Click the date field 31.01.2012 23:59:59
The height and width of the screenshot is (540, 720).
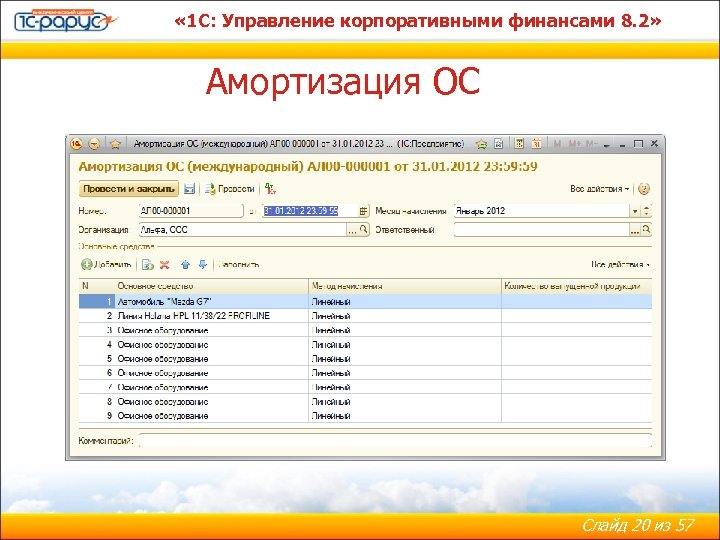310,211
